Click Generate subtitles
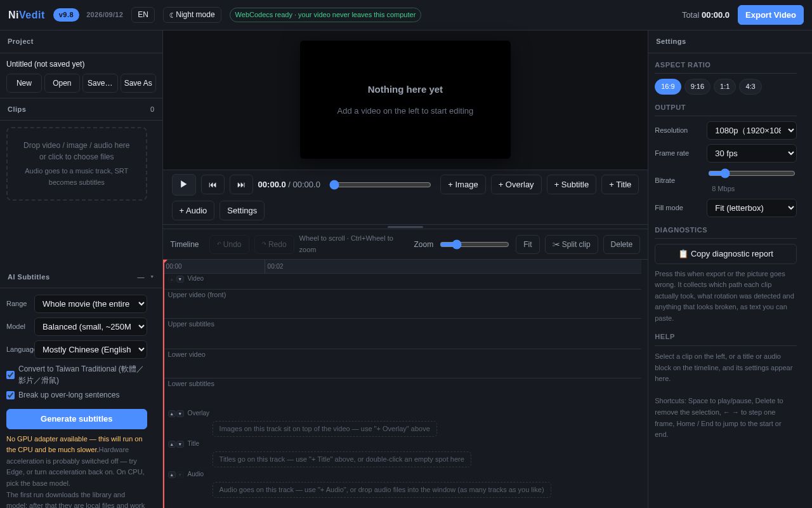Image resolution: width=812 pixels, height=508 pixels. [77, 419]
